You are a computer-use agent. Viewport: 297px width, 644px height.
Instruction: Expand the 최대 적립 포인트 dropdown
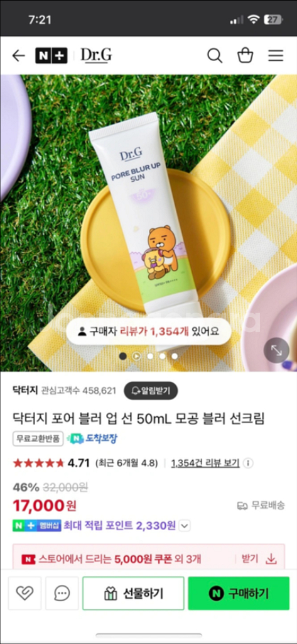[x=185, y=525]
